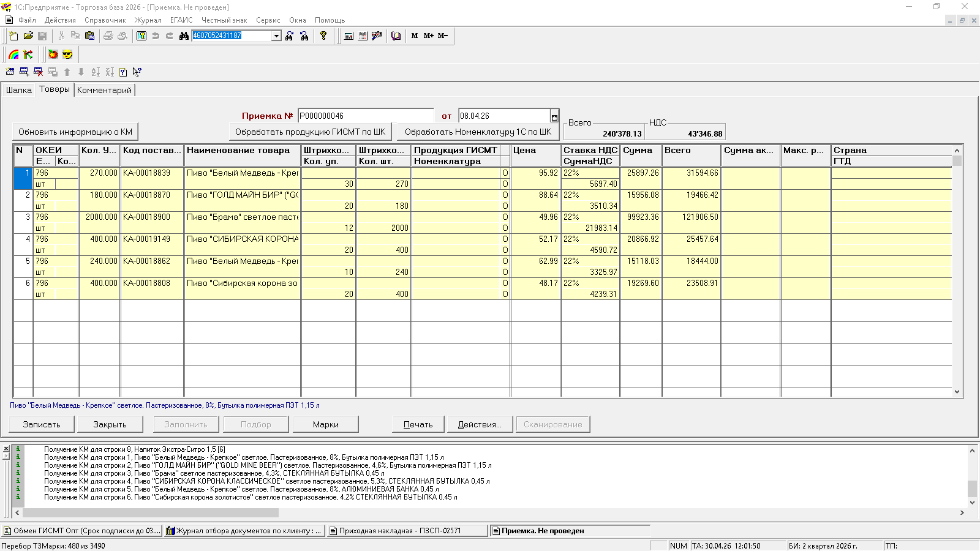Click the Приемка № input field
The image size is (980, 551).
click(x=365, y=116)
